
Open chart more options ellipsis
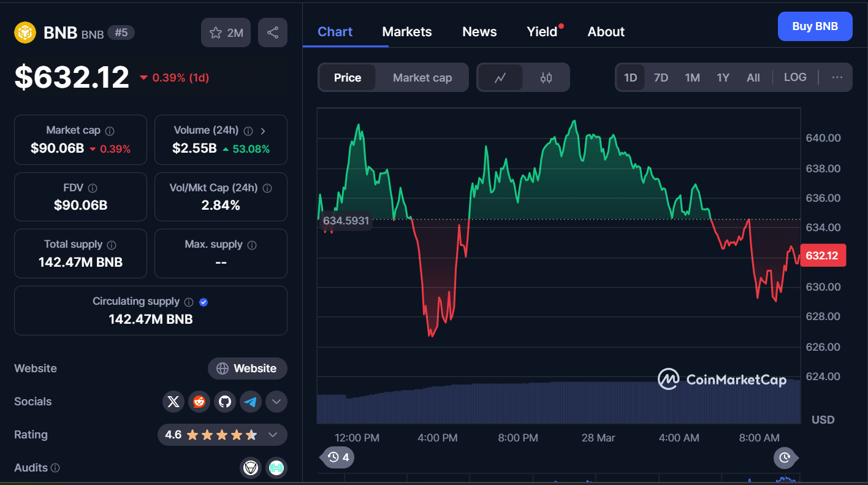(837, 77)
